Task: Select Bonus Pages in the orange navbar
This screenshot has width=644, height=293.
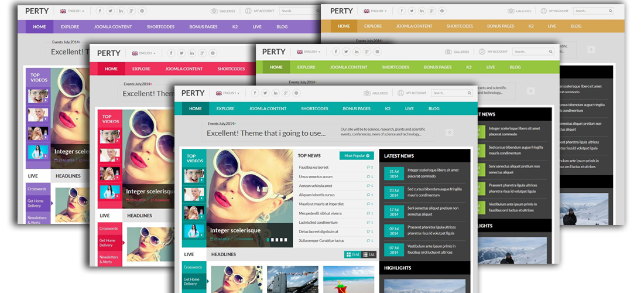Action: [x=501, y=26]
